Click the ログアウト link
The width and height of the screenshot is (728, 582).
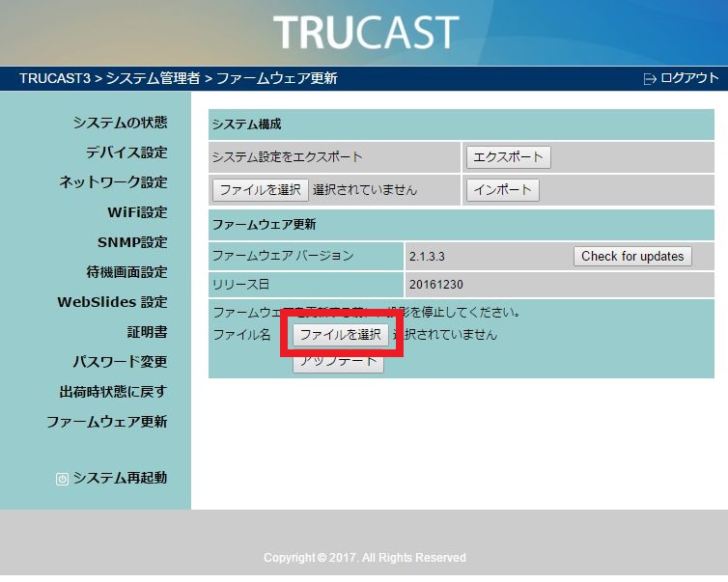click(x=689, y=78)
